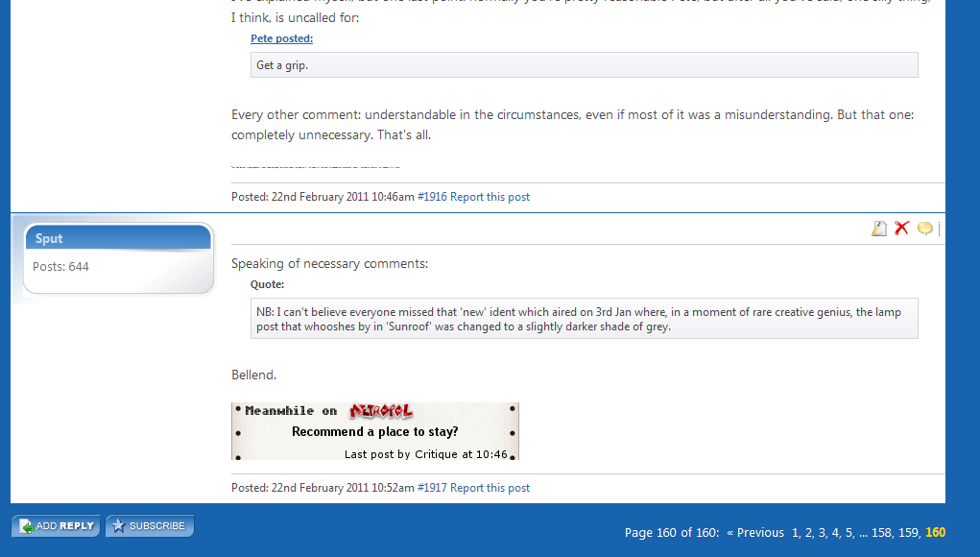Click the Add Reply button
Viewport: 980px width, 557px height.
point(57,525)
